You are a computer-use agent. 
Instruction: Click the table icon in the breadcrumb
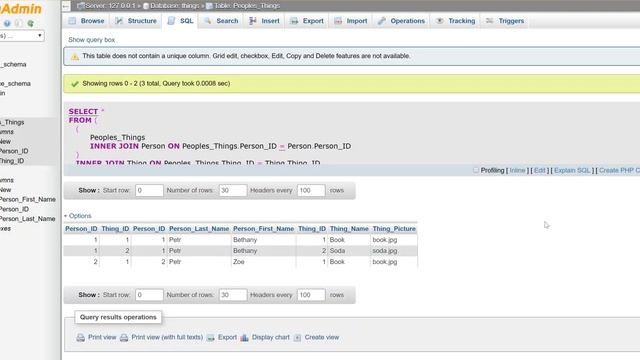tap(209, 6)
